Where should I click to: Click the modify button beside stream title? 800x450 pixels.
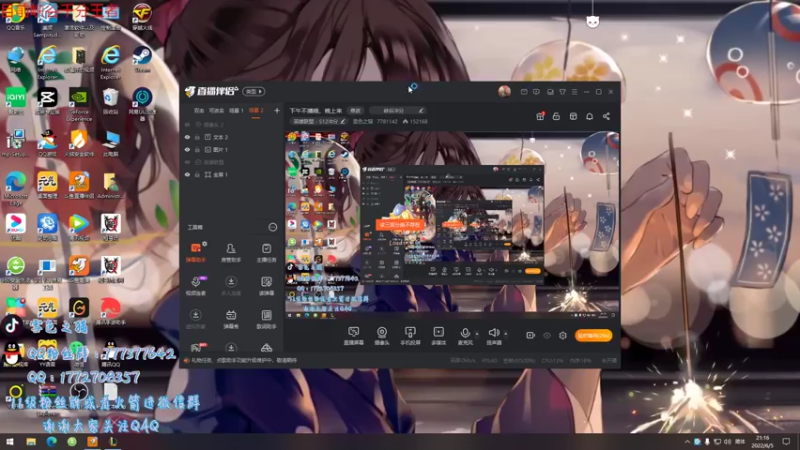pyautogui.click(x=355, y=110)
